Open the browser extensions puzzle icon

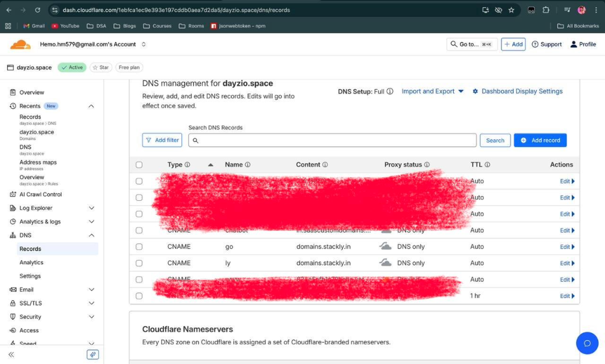[545, 10]
